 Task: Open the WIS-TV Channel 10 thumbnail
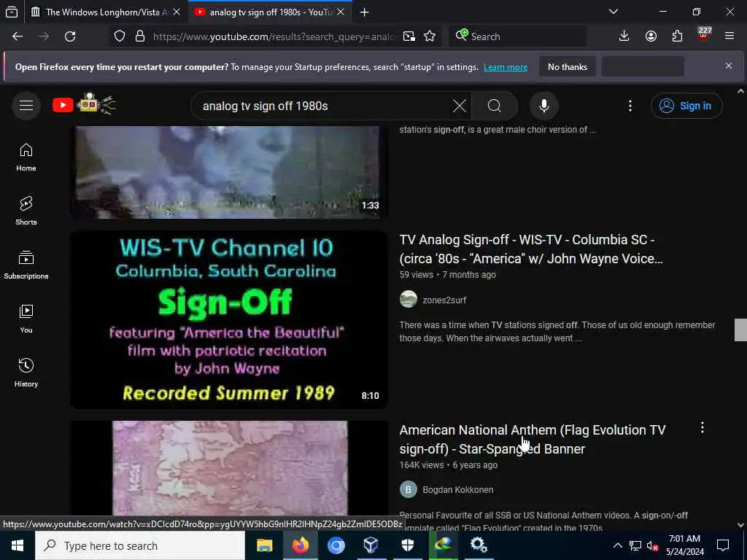(x=228, y=320)
